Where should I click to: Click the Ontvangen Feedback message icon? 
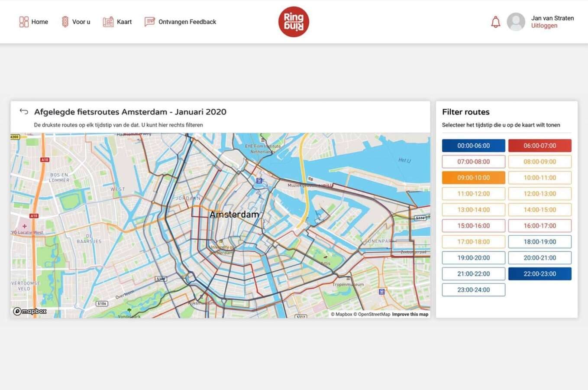[x=149, y=22]
